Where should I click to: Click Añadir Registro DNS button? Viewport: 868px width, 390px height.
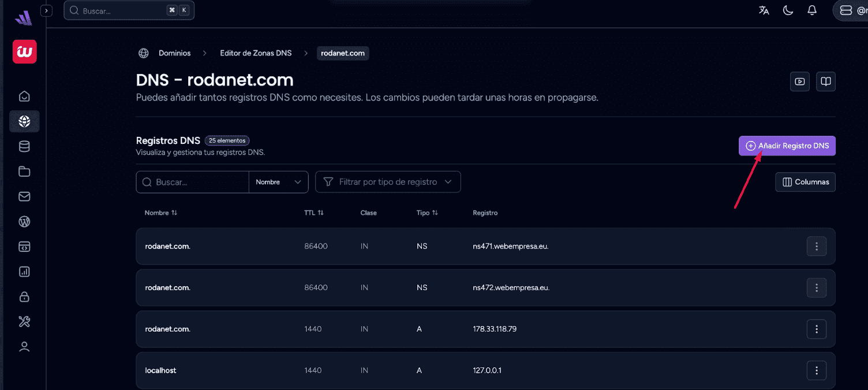click(x=787, y=146)
